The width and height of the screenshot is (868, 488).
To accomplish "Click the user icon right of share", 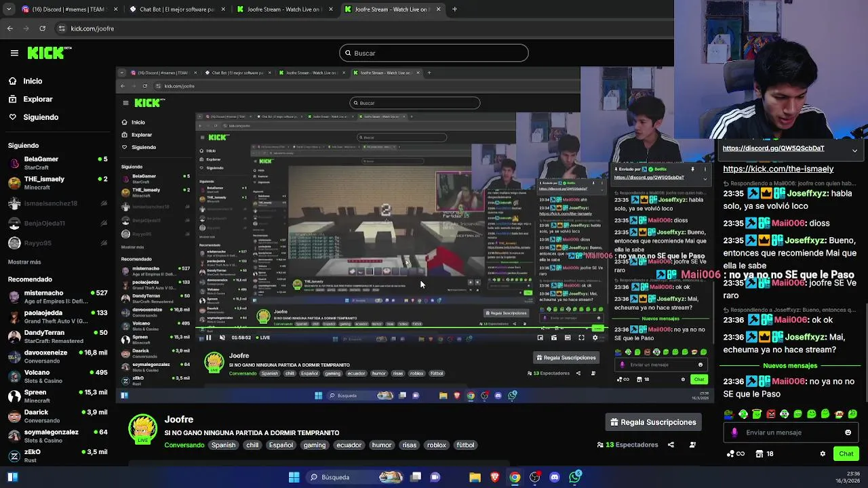I will click(x=692, y=445).
